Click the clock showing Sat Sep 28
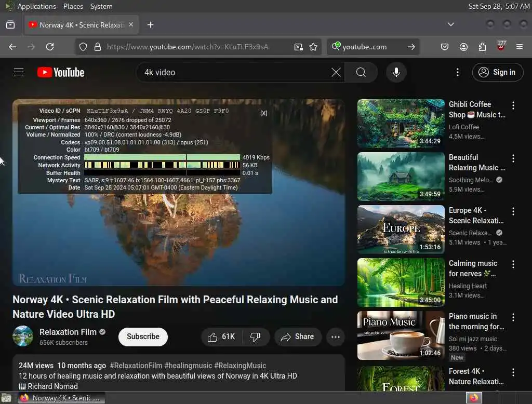Image resolution: width=532 pixels, height=404 pixels. [x=498, y=6]
